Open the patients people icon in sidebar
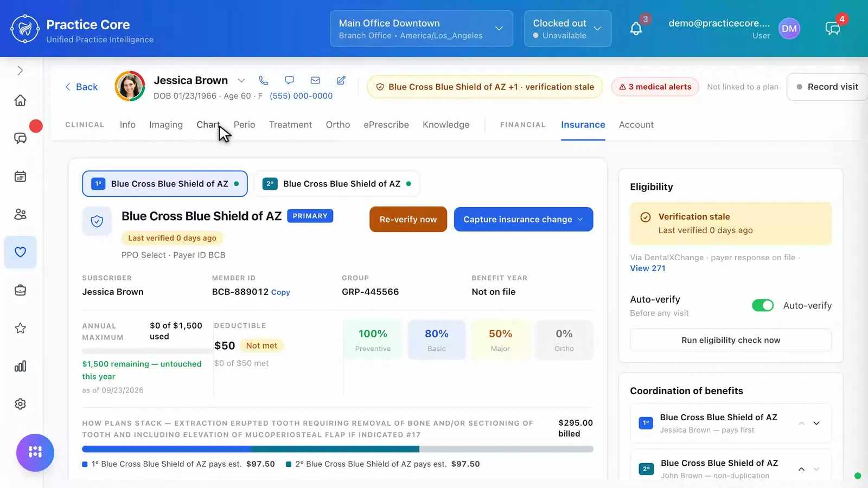Screen dimensions: 868x488 pos(21,214)
